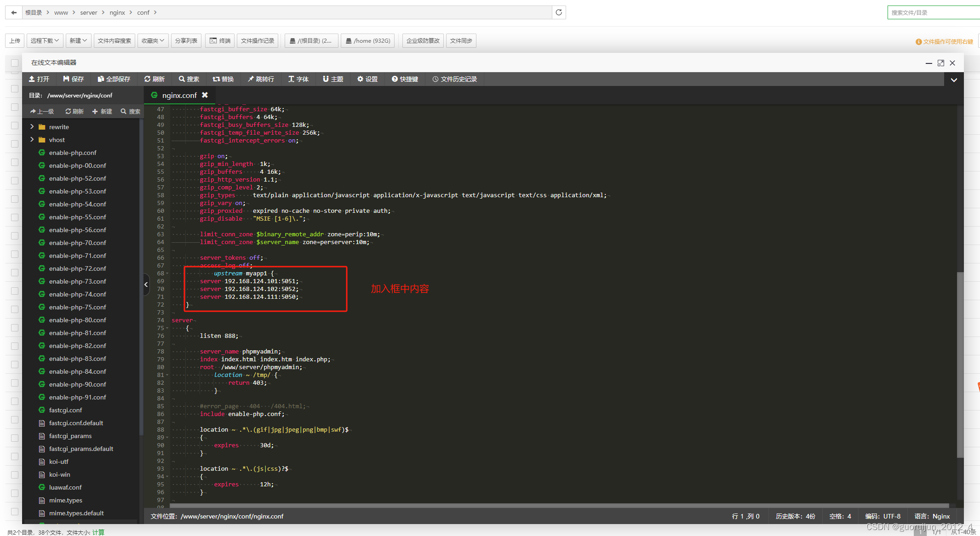The height and width of the screenshot is (536, 980).
Task: Open the editor theme picker 主题
Action: point(332,79)
